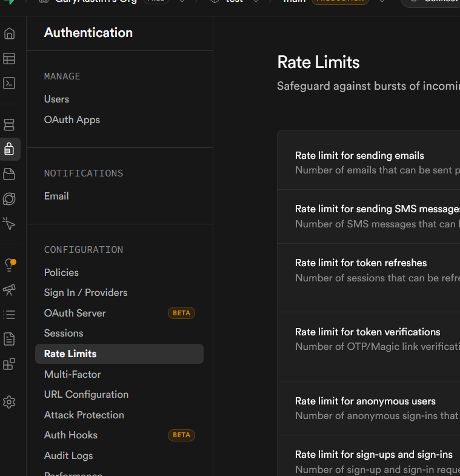Open URL Configuration settings
Screen dimensions: 460x476
[x=86, y=394]
